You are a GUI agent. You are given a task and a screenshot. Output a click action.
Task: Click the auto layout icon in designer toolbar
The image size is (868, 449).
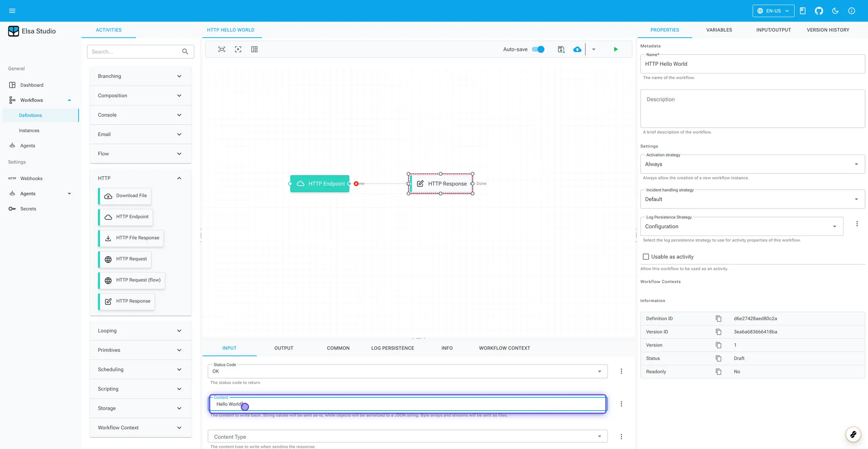pos(254,49)
